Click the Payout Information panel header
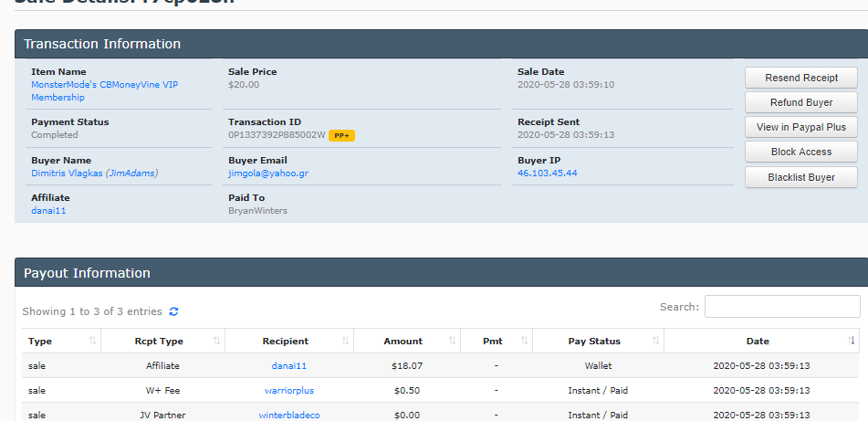 pos(441,272)
